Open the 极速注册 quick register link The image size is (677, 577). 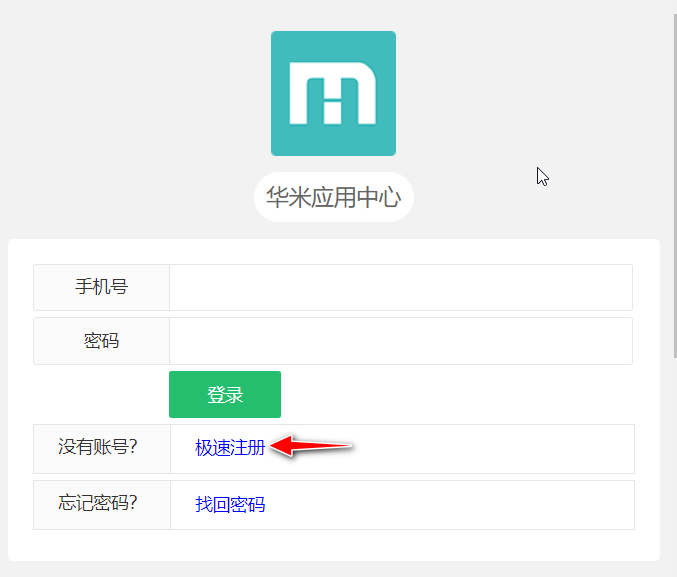pos(230,448)
